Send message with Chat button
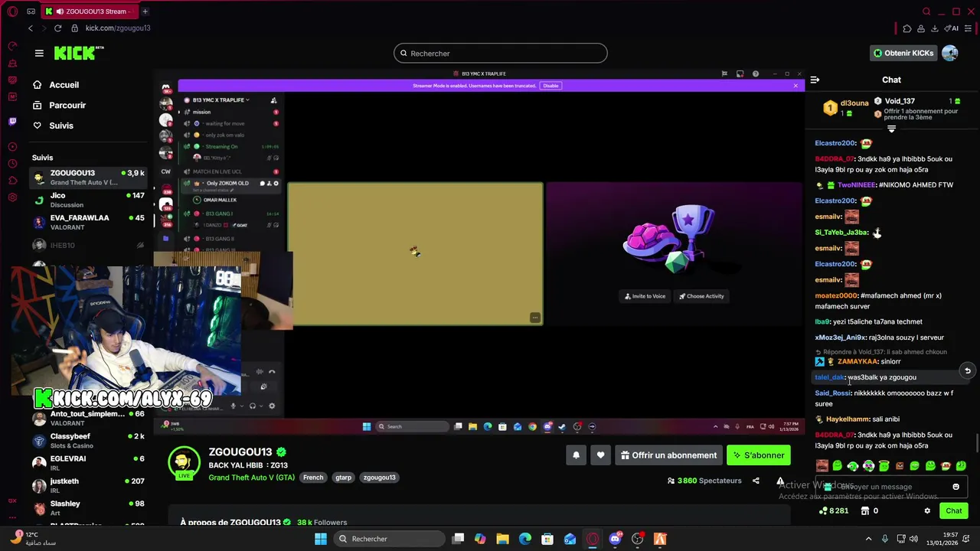This screenshot has width=980, height=551. point(953,510)
